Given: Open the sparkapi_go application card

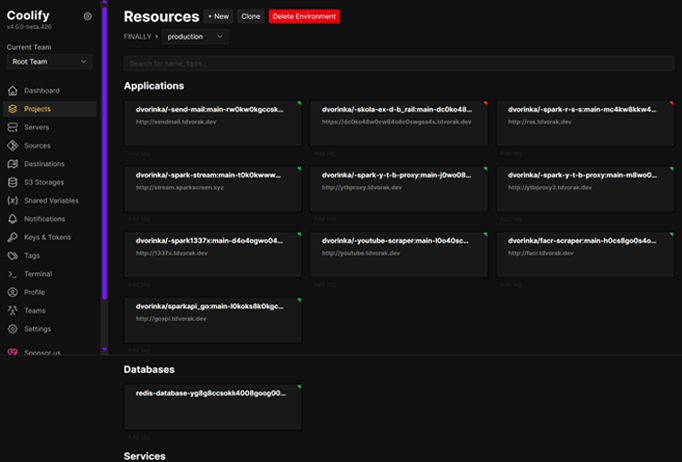Looking at the screenshot, I should (x=213, y=320).
